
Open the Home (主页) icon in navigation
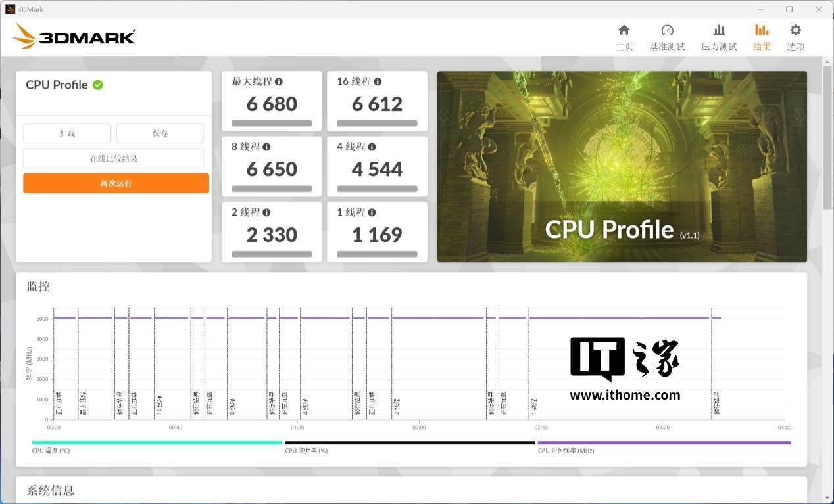624,30
